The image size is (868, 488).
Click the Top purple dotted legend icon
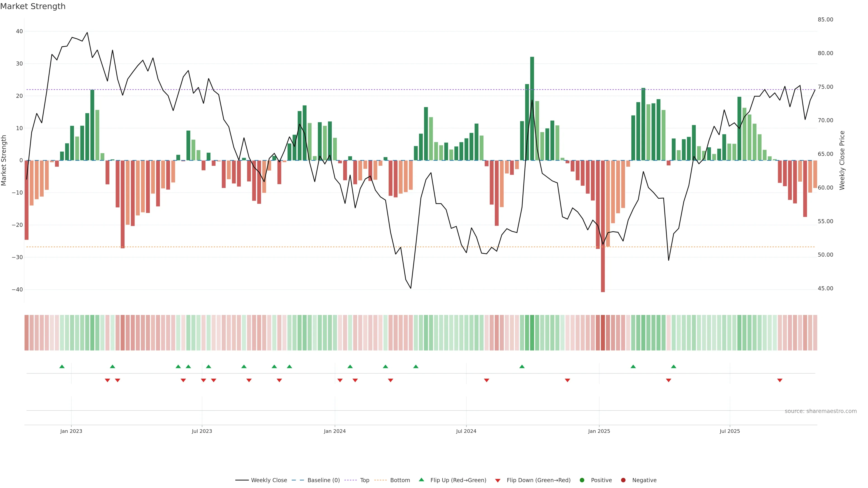[x=351, y=480]
